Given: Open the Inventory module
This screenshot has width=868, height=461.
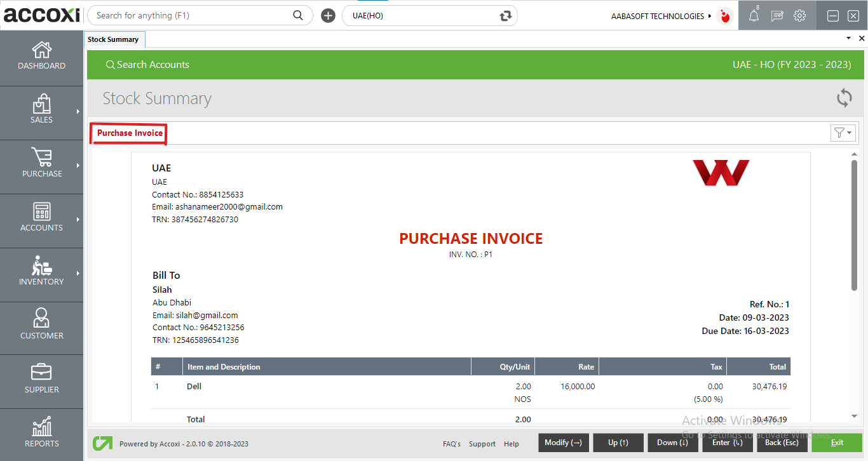Looking at the screenshot, I should (x=41, y=274).
